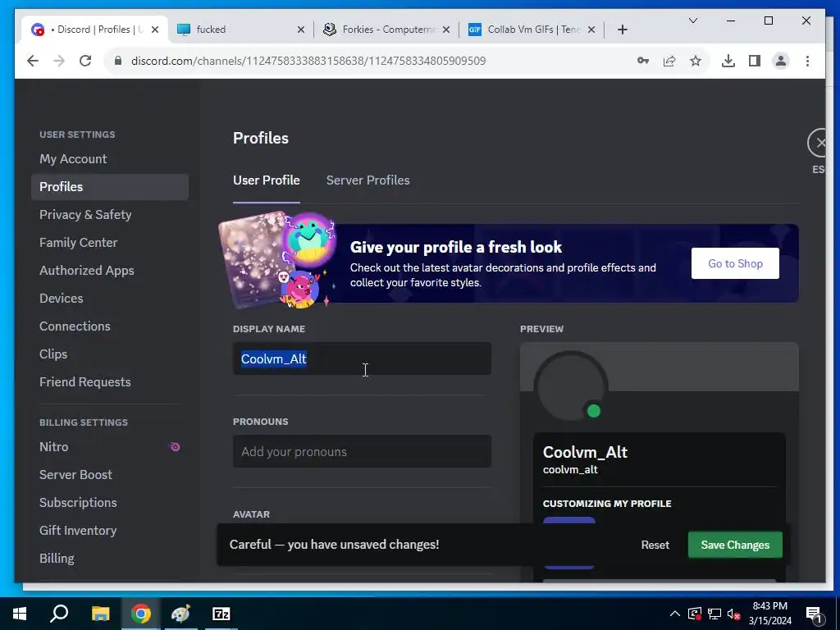Switch to the Forkies - Computernewb tab
The height and width of the screenshot is (630, 840).
click(x=386, y=30)
